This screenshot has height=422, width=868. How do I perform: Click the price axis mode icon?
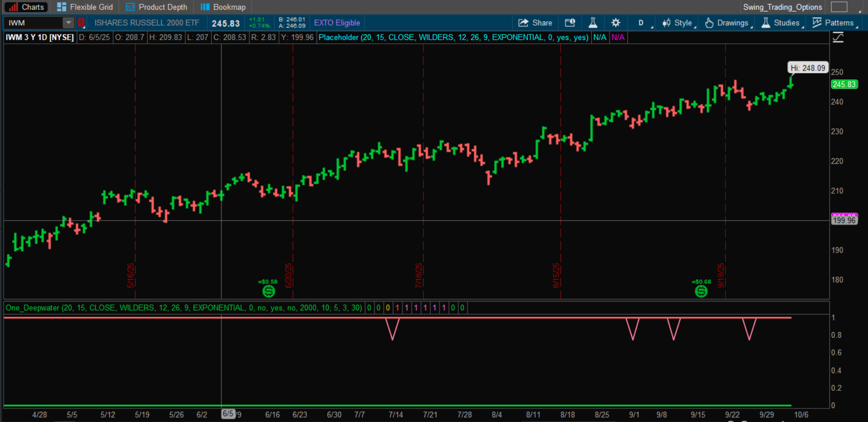(x=838, y=38)
